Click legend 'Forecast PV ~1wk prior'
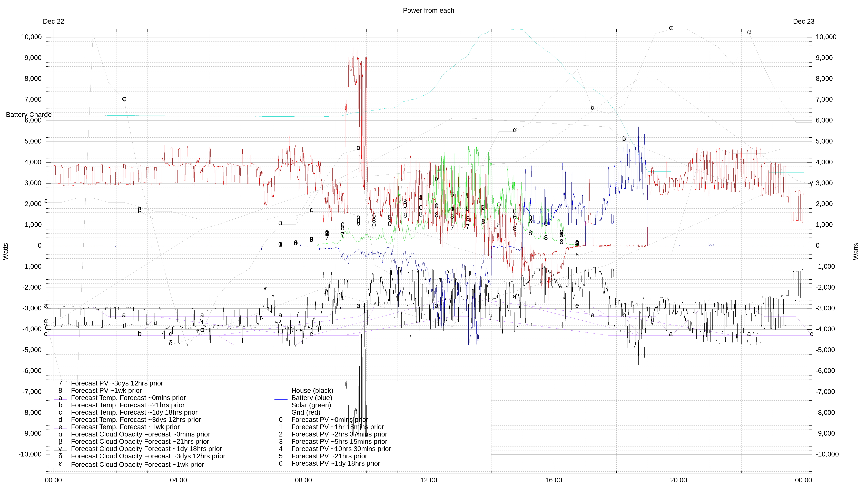This screenshot has height=488, width=868. point(106,391)
